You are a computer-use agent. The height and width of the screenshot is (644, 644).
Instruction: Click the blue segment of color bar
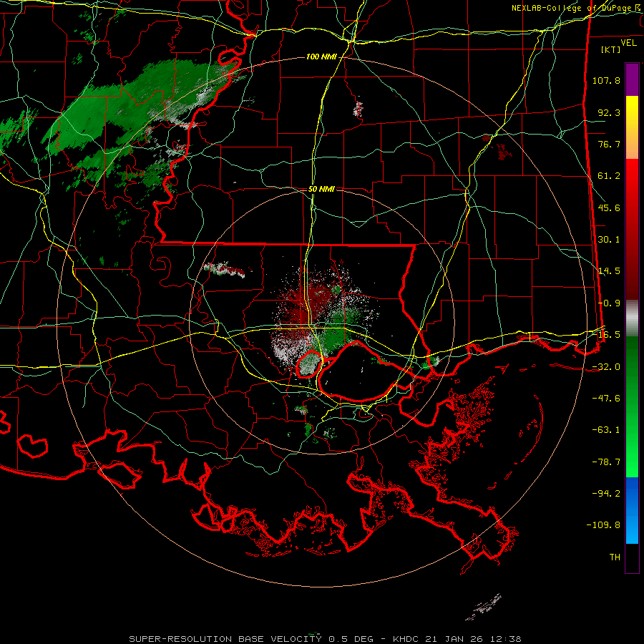[632, 510]
